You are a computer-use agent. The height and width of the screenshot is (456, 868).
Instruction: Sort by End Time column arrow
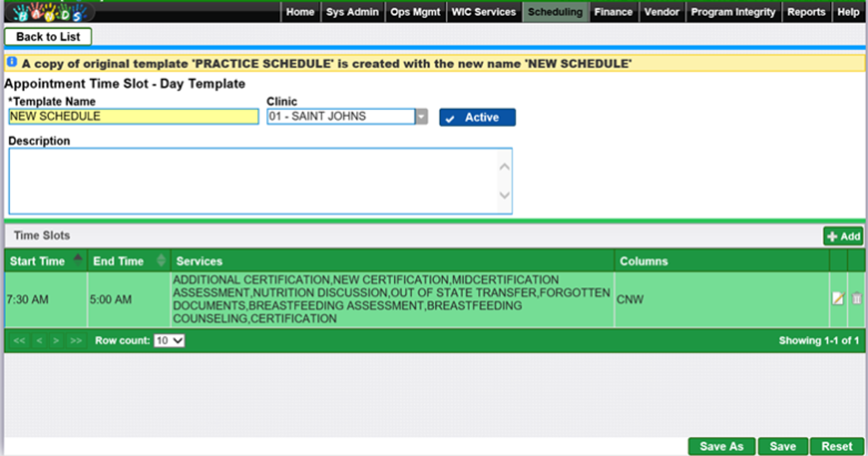point(161,260)
